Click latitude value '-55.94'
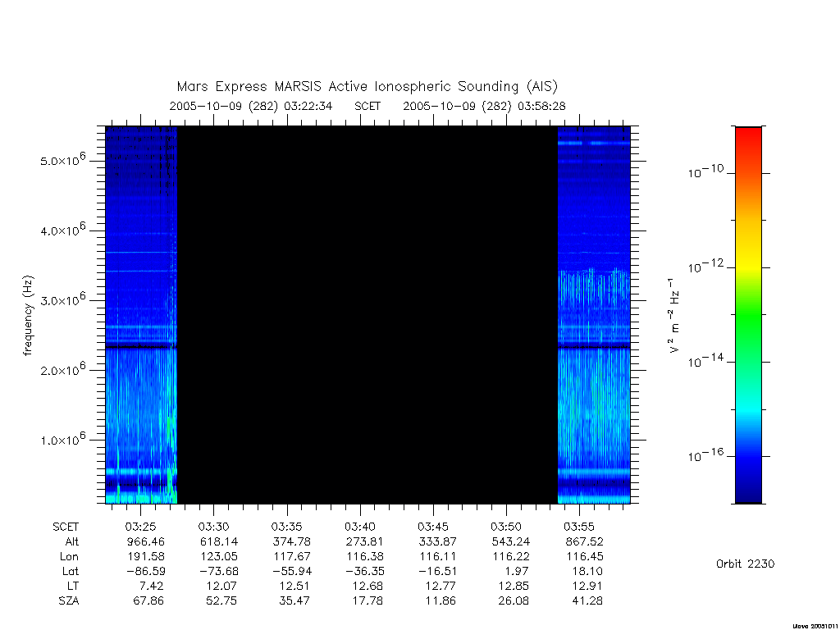Image resolution: width=840 pixels, height=630 pixels. [292, 571]
